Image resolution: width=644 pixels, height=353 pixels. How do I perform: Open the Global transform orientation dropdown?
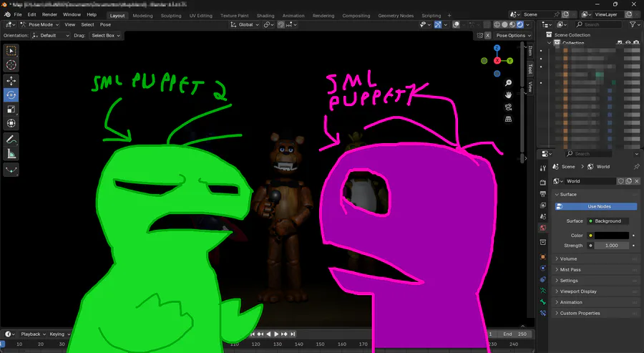click(x=245, y=24)
